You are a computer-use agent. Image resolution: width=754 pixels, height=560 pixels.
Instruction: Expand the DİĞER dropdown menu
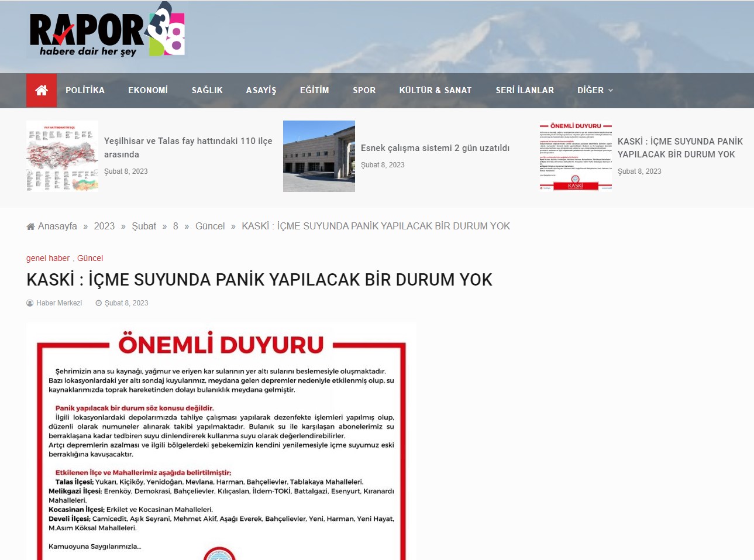595,90
